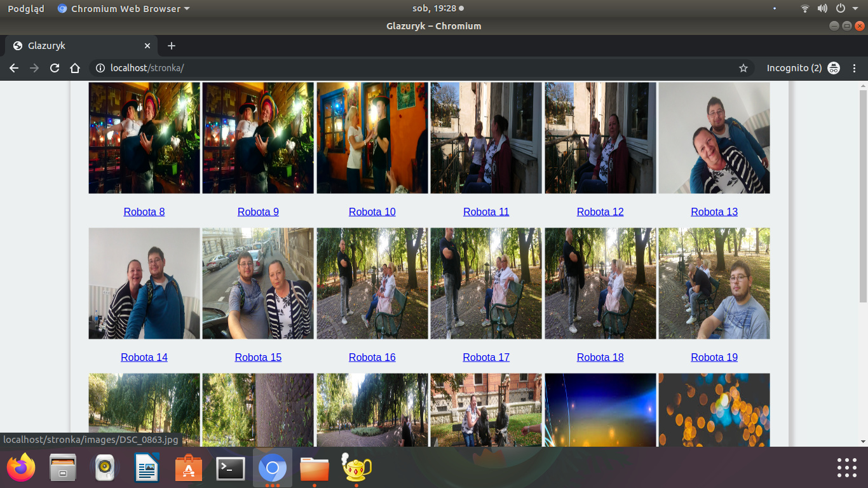Click the Home icon in the browser toolbar
The width and height of the screenshot is (868, 488).
coord(75,68)
